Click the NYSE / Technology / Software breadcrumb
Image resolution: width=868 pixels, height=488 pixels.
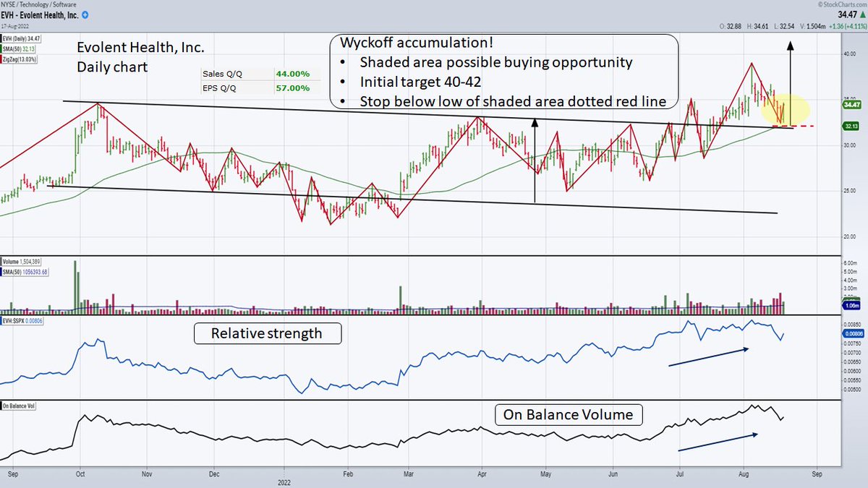(x=37, y=5)
